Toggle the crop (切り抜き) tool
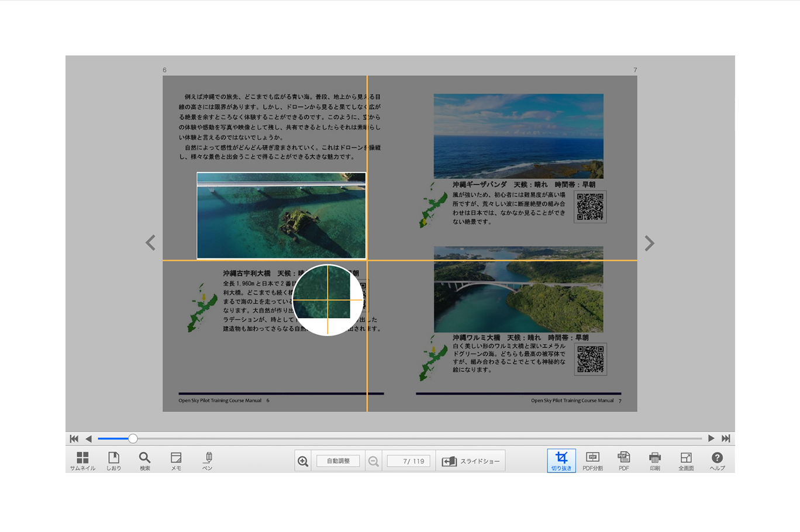Viewport: 800px width, 532px height. click(x=561, y=460)
